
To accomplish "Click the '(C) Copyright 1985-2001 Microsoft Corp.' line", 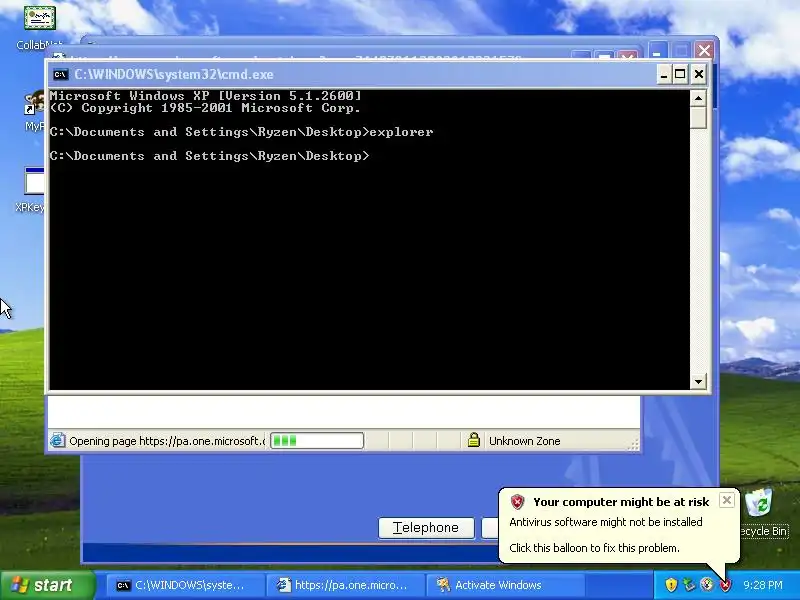I will click(x=205, y=108).
